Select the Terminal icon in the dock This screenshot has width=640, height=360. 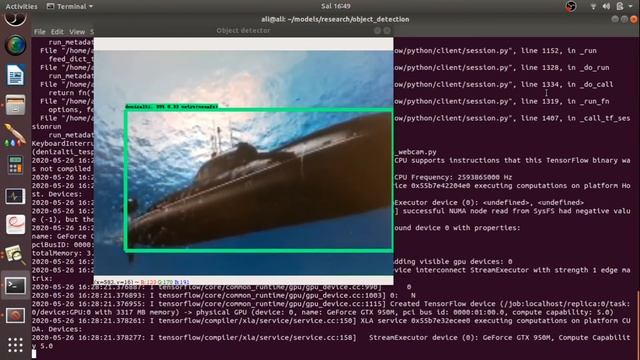(16, 286)
